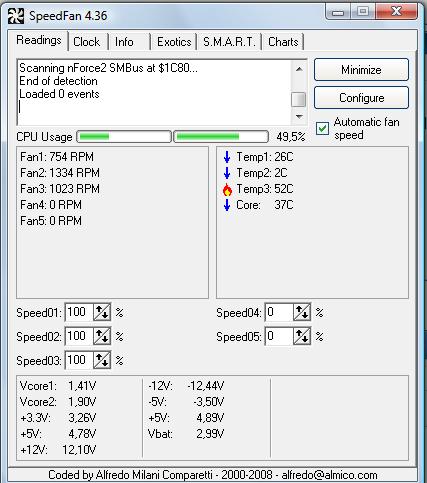Click the Minimize button in Readings panel
The height and width of the screenshot is (483, 427).
(361, 70)
